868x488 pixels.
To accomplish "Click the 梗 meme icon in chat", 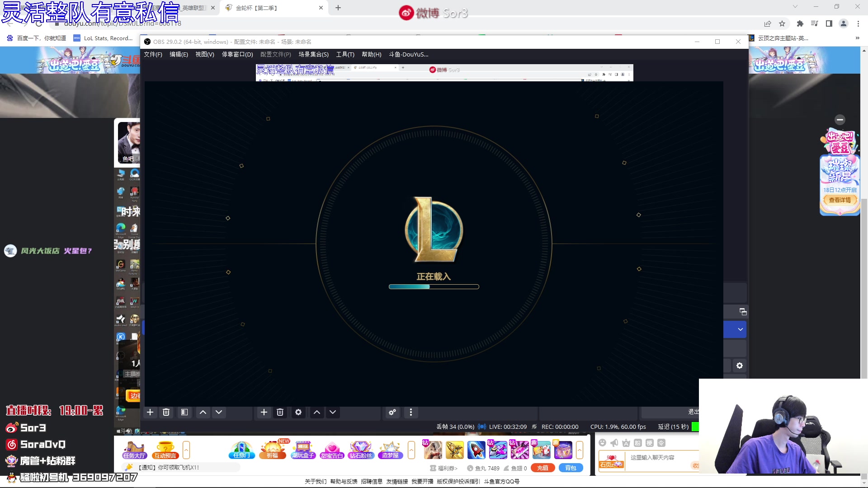I will (x=650, y=443).
